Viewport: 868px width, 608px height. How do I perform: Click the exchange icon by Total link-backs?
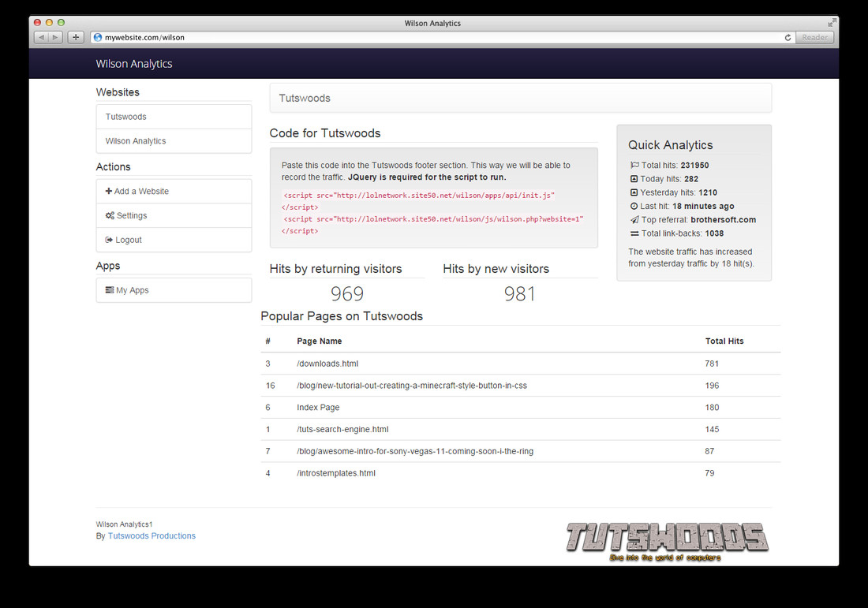634,233
